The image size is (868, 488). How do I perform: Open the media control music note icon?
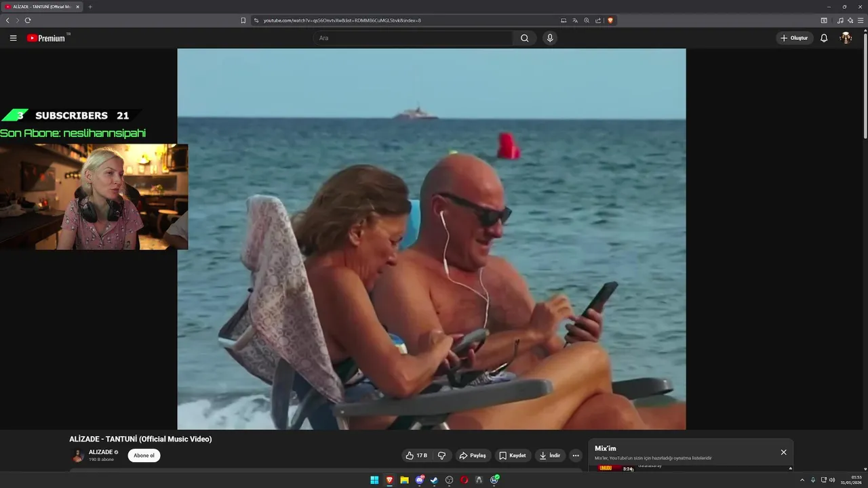[841, 20]
